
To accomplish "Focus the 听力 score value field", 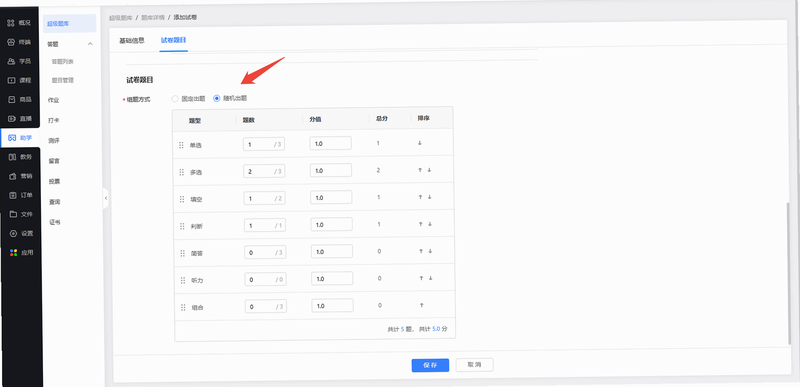I will tap(332, 278).
